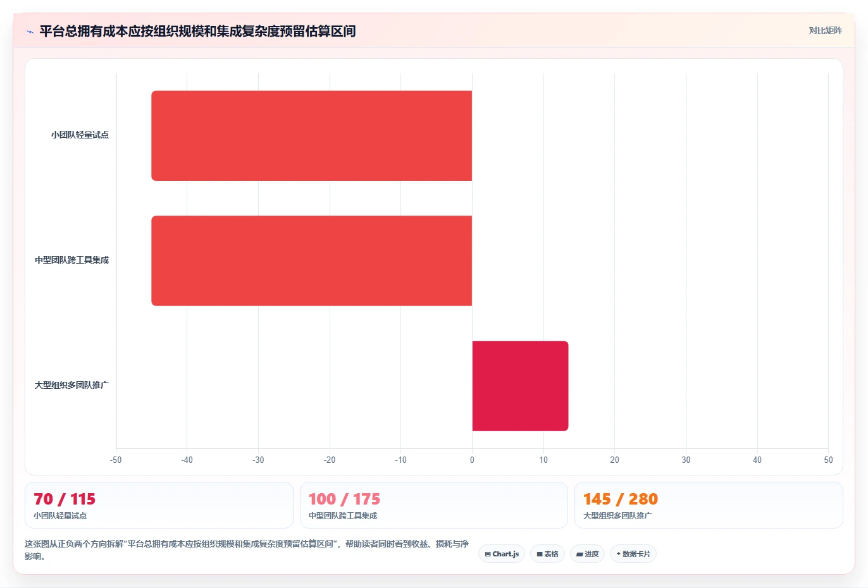Open the 70 / 115 data card
The width and height of the screenshot is (868, 588).
[159, 505]
